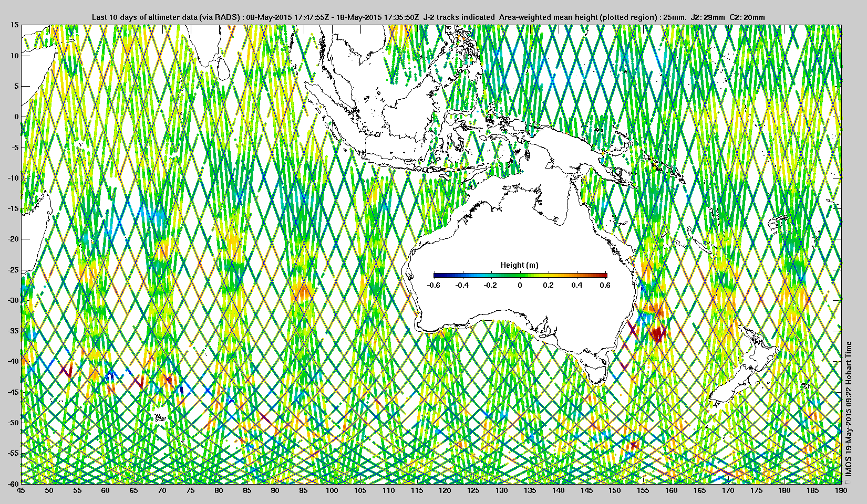867x504 pixels.
Task: Click the 'C2: 20mm' value in title
Action: point(747,17)
